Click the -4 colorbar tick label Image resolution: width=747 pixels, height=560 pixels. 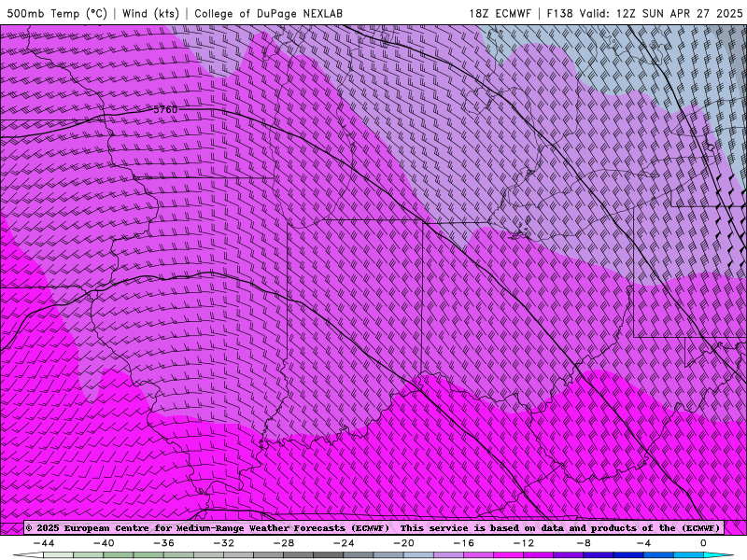coord(643,543)
